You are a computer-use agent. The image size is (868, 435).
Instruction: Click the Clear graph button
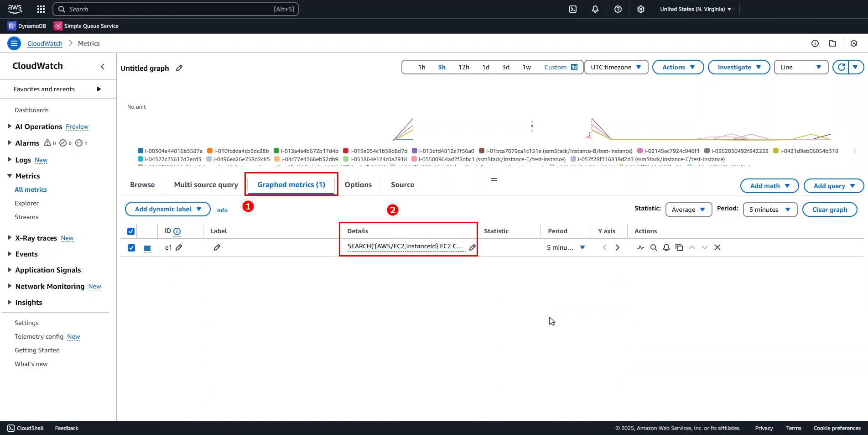click(x=830, y=210)
